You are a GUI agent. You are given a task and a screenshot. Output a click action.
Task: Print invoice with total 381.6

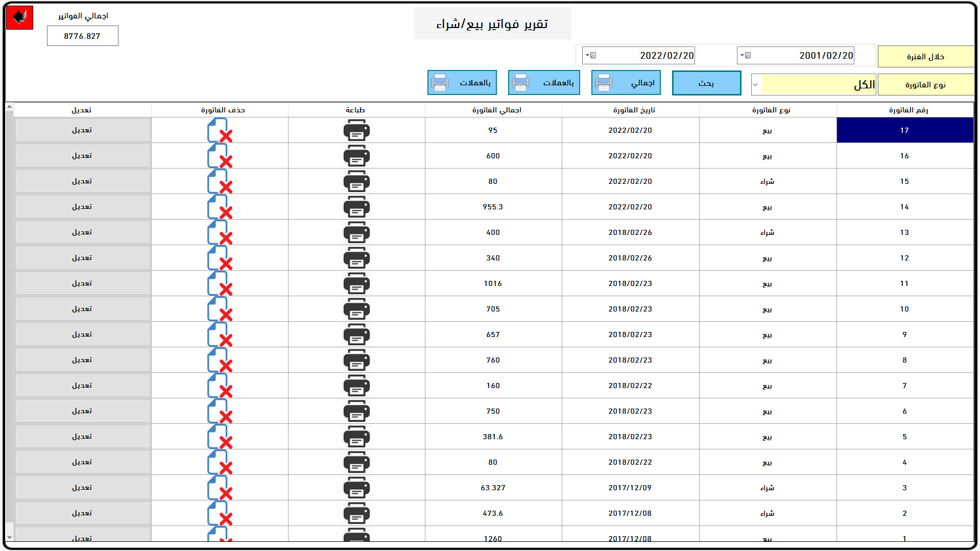click(356, 437)
